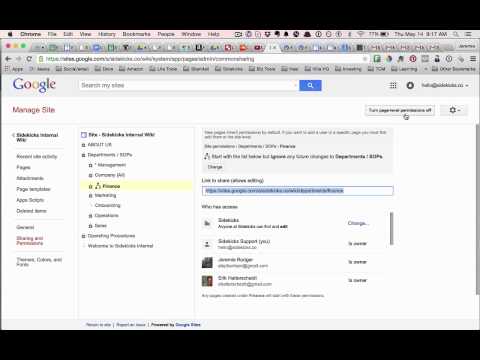Viewport: 480px width, 360px height.
Task: Click the Change button under inheritance settings
Action: pos(215,167)
